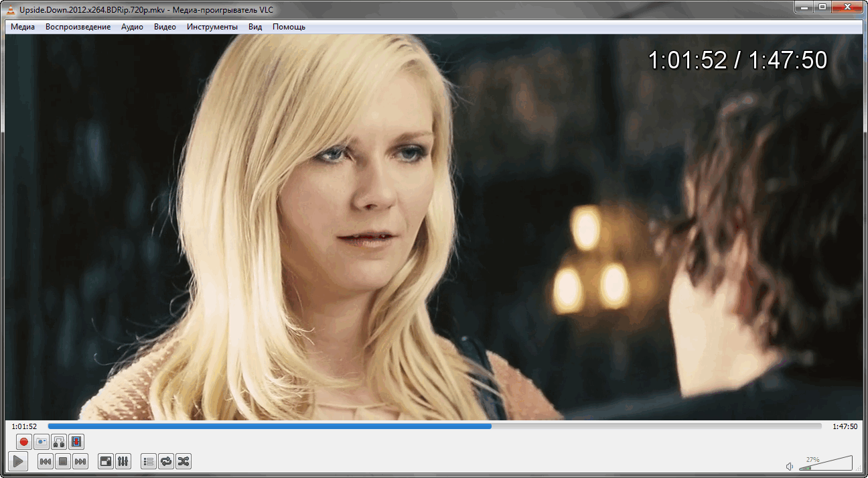Click the frame-by-frame step button

(76, 442)
